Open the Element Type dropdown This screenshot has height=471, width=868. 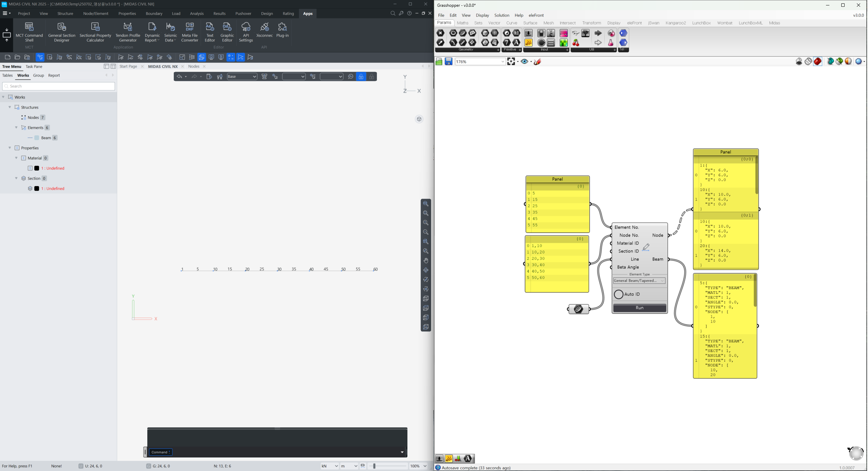click(639, 281)
